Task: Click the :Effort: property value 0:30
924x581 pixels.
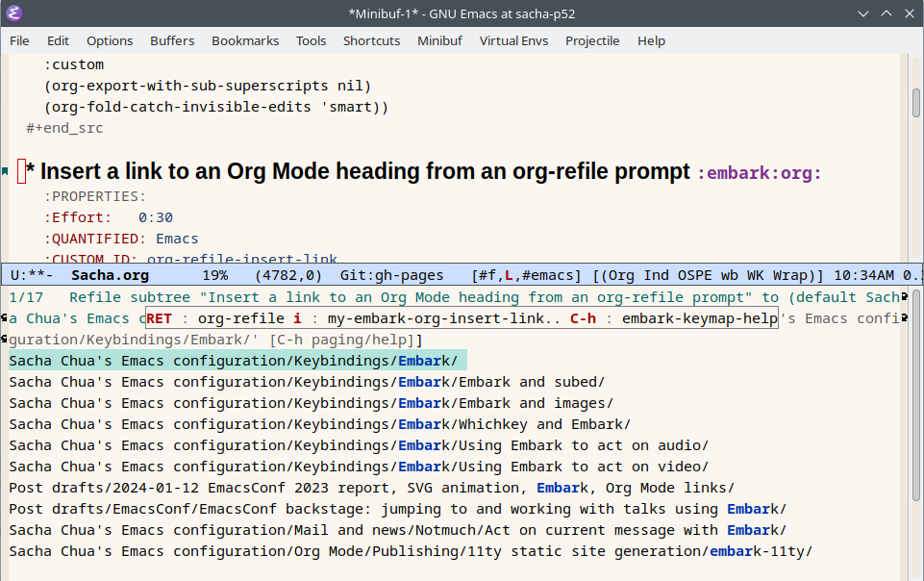Action: point(156,217)
